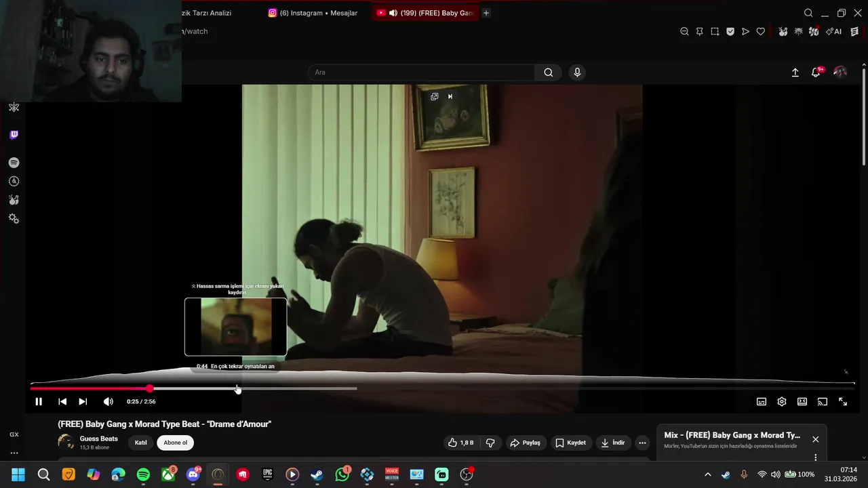Screen dimensions: 868x488
Task: Click the YouTube search magnifier button
Action: [x=549, y=73]
